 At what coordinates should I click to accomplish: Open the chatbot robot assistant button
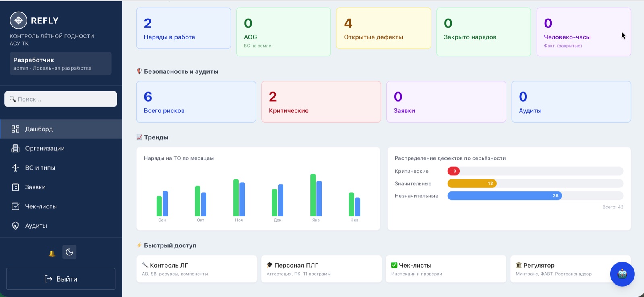(622, 274)
